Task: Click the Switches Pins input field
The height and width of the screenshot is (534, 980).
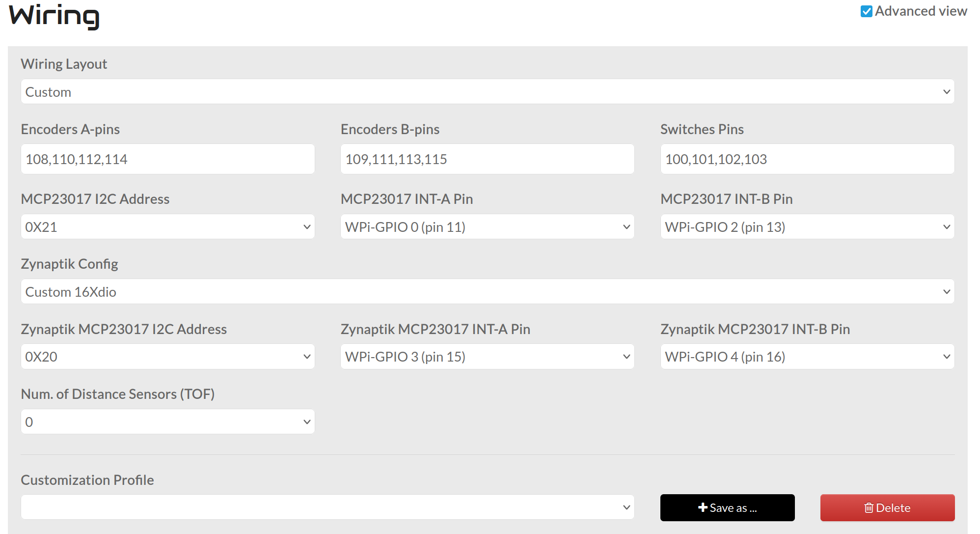Action: (x=807, y=159)
